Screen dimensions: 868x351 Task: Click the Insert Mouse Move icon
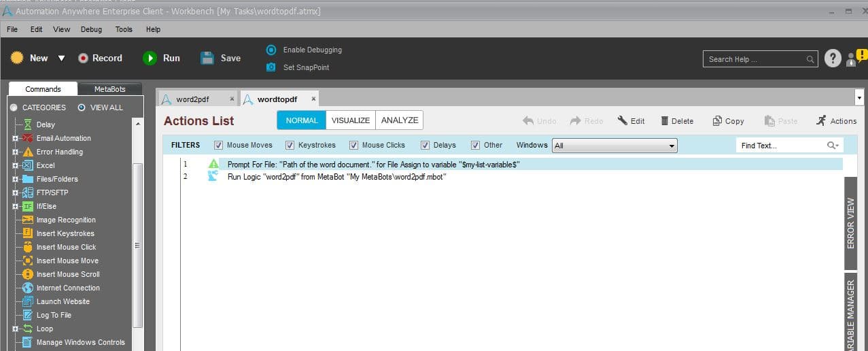coord(28,261)
